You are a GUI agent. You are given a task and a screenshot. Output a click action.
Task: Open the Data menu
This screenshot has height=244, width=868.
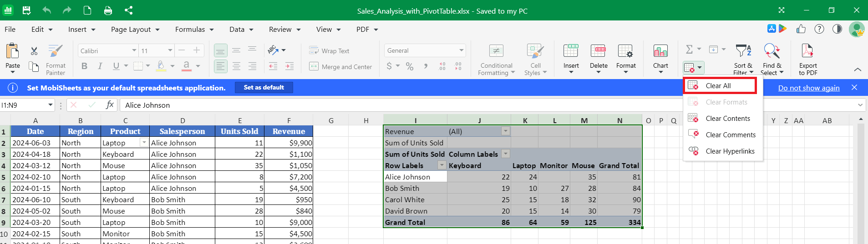[241, 29]
